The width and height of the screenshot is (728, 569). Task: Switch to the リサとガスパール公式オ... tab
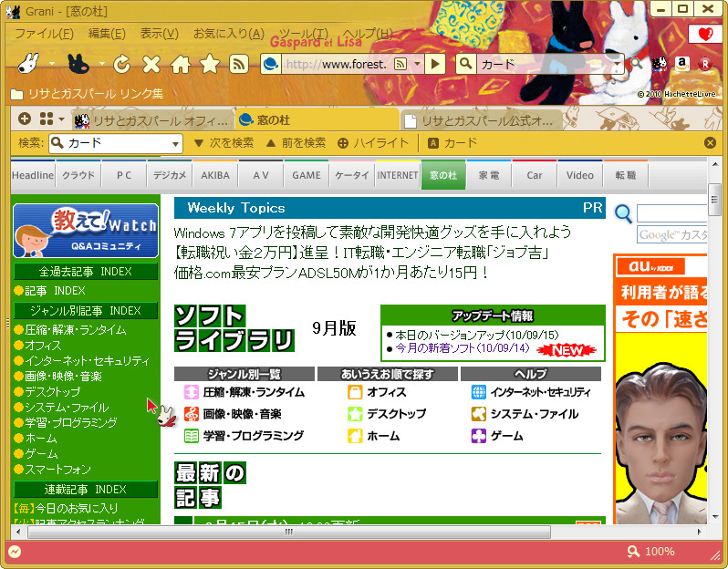point(480,120)
